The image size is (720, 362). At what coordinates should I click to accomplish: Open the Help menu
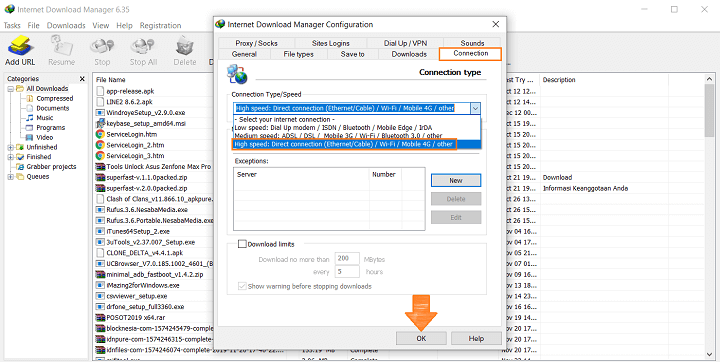tap(124, 25)
